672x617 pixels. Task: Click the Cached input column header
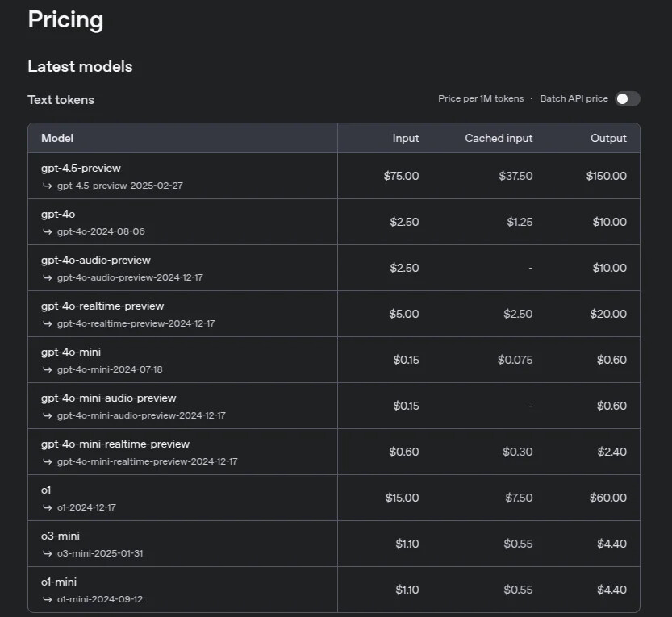pyautogui.click(x=499, y=138)
